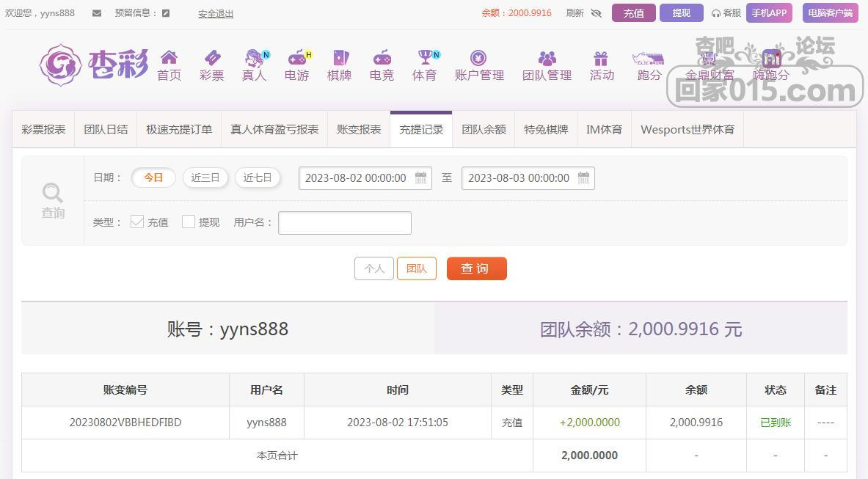This screenshot has width=868, height=479.
Task: Open 活动 gift box icon
Action: (601, 58)
